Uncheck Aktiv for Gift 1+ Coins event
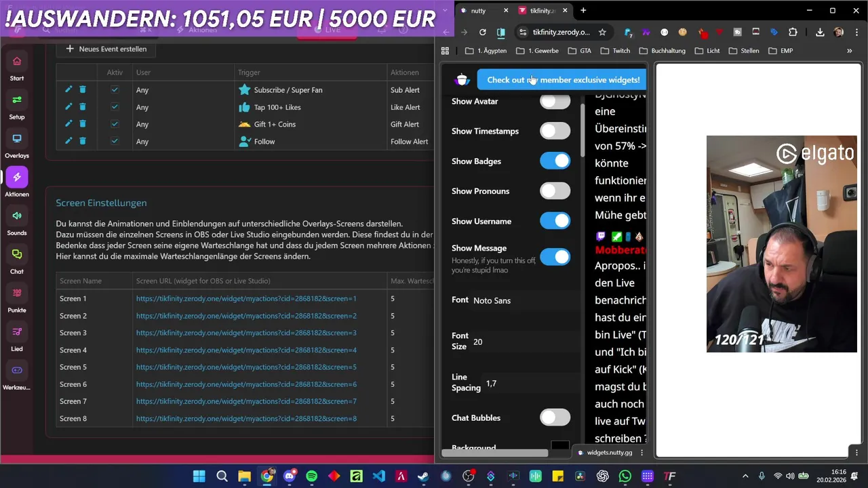The image size is (868, 488). (115, 124)
